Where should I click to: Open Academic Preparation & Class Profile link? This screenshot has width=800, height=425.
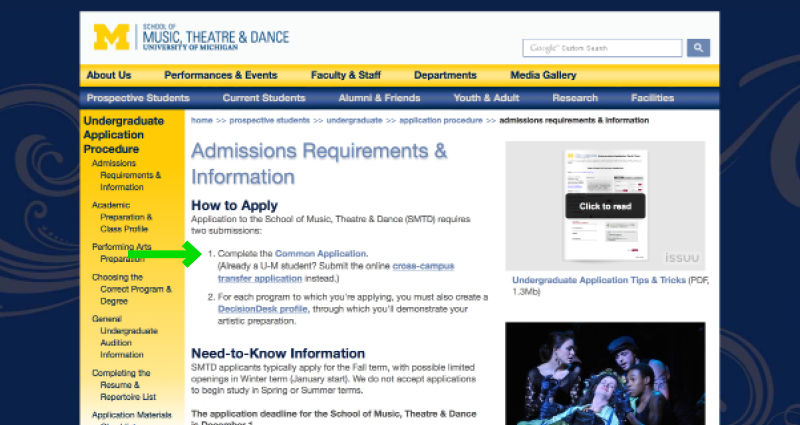click(x=122, y=217)
